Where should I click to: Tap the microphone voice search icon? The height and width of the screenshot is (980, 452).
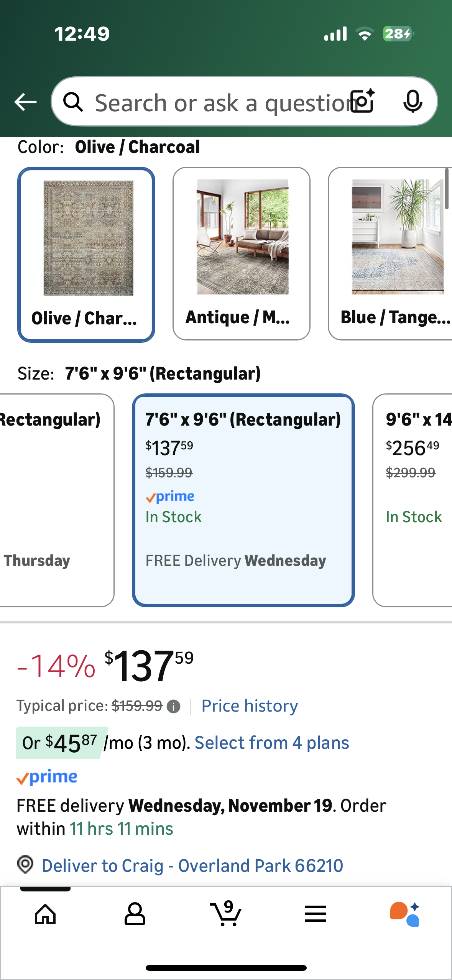point(413,102)
